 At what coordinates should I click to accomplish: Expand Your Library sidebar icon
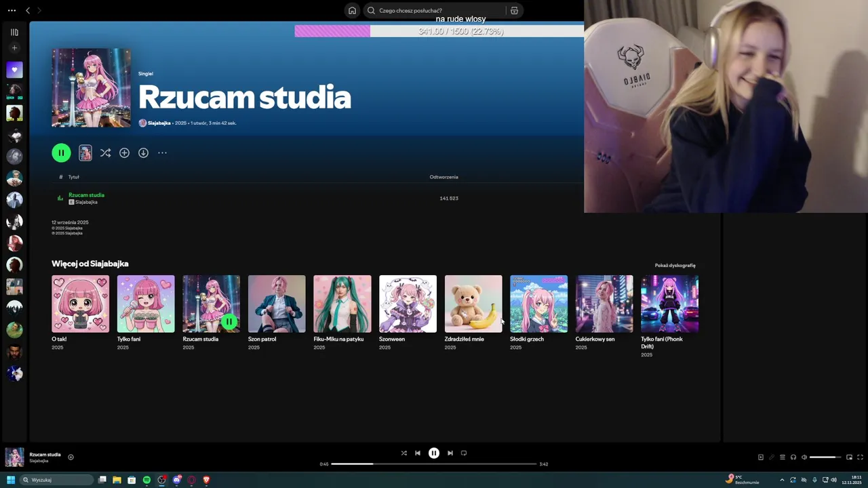(14, 32)
